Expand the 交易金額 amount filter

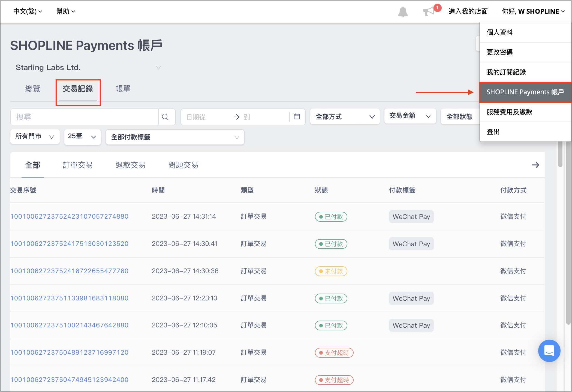coord(410,116)
